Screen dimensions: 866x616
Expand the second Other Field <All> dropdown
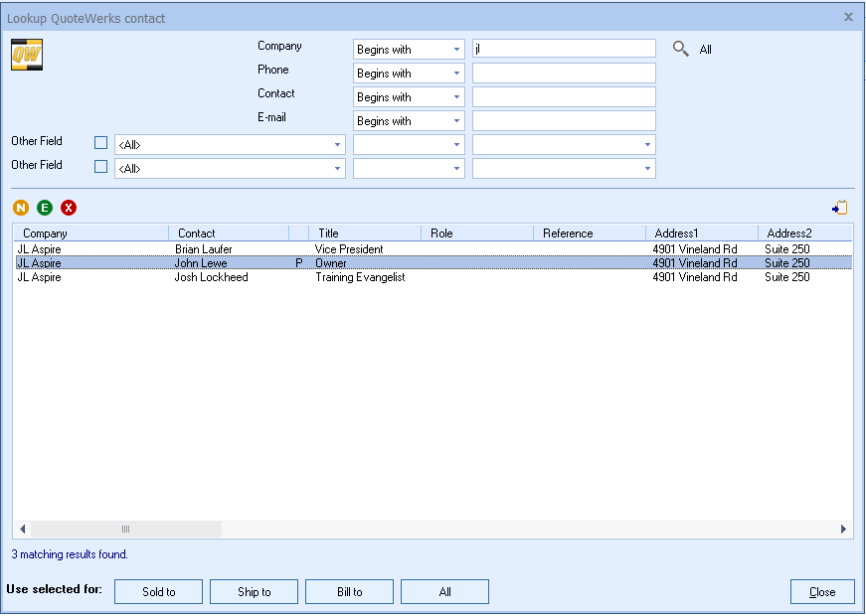tap(230, 168)
